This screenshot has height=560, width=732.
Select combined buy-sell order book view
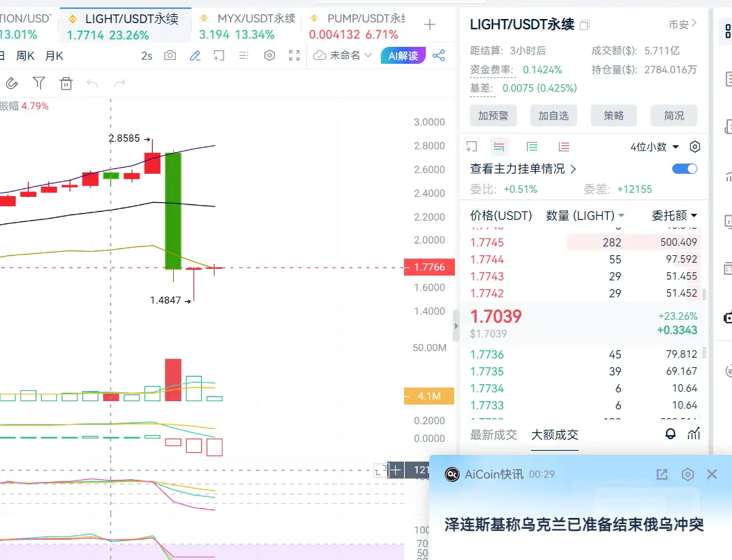click(499, 147)
